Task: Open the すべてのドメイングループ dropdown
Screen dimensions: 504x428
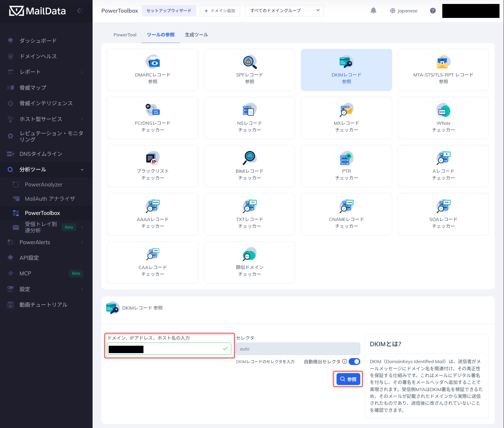Action: [x=284, y=11]
